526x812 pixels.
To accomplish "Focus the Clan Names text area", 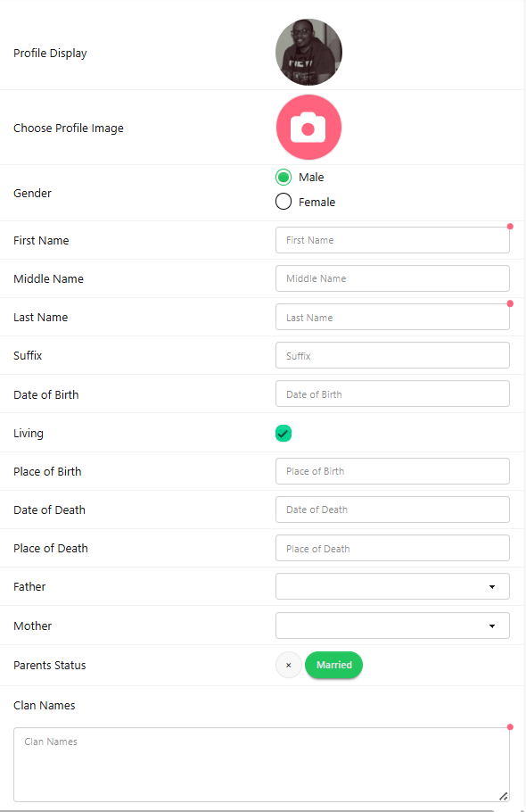I will point(262,765).
